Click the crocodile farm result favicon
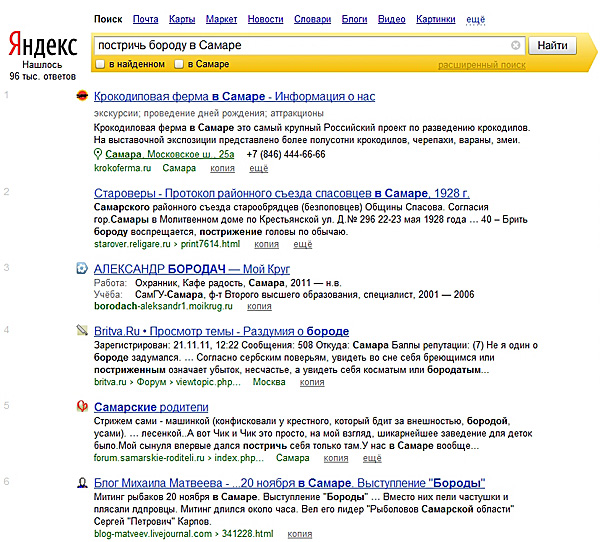Screen dimensions: 600x542 (x=83, y=97)
